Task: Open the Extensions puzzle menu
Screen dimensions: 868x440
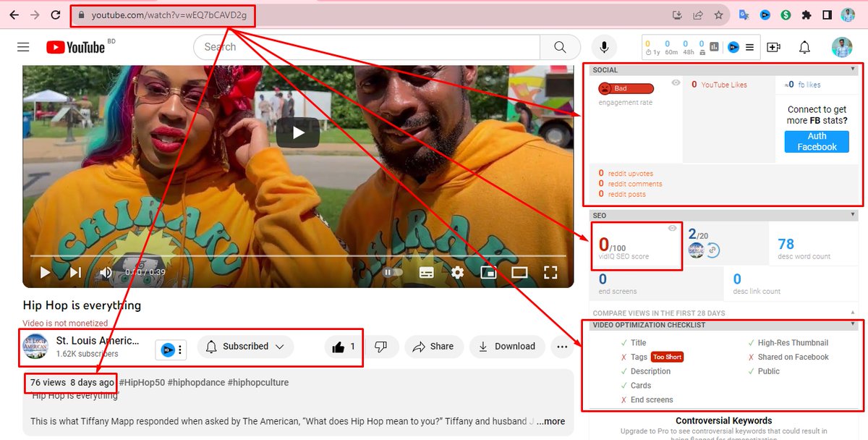Action: [x=807, y=14]
